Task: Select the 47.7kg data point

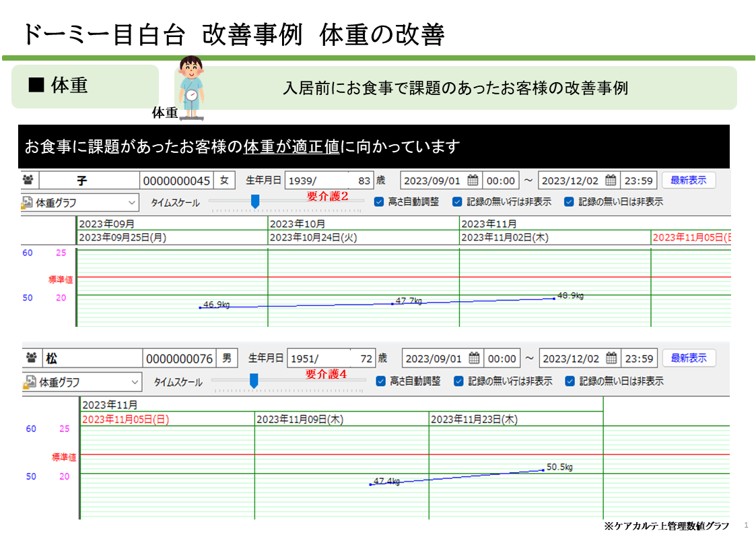Action: [x=392, y=303]
